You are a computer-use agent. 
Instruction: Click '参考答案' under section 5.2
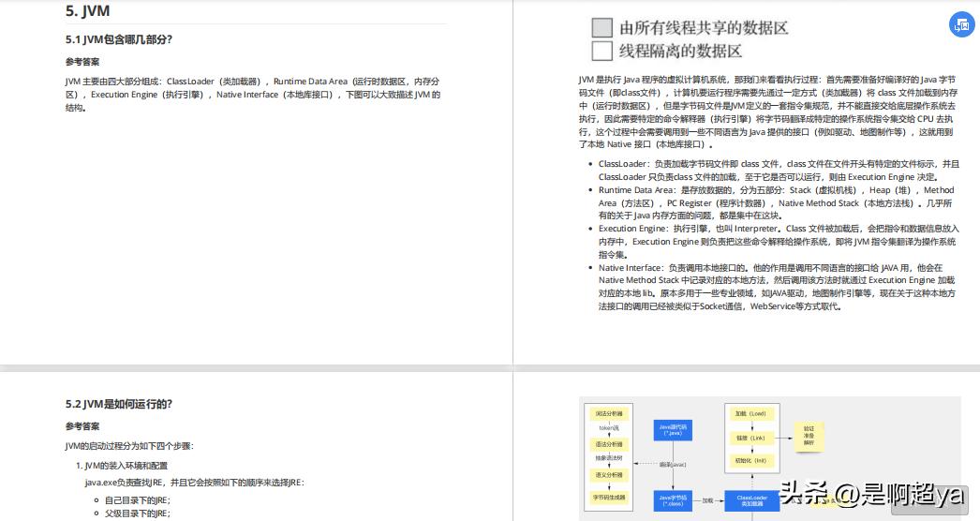[x=82, y=426]
